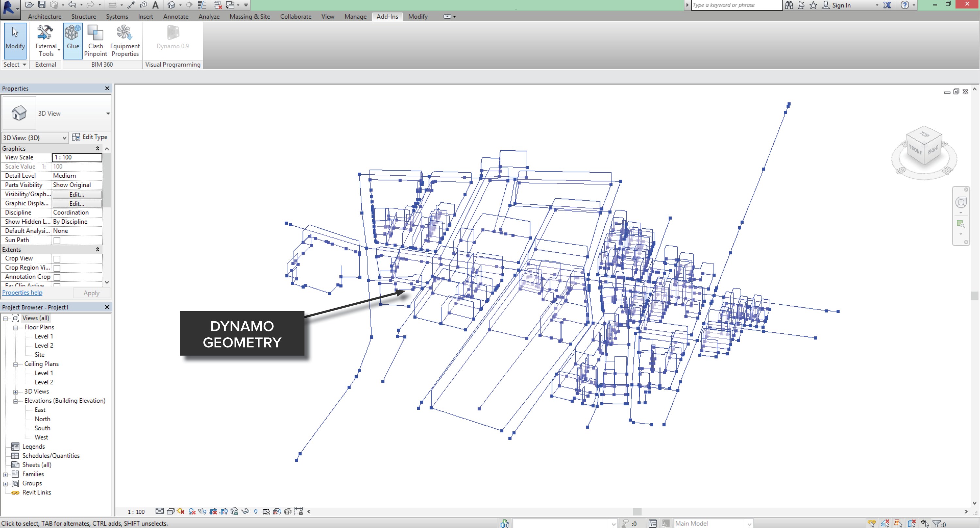Open Equipment Properties tool
Viewport: 980px width, 528px height.
click(125, 40)
